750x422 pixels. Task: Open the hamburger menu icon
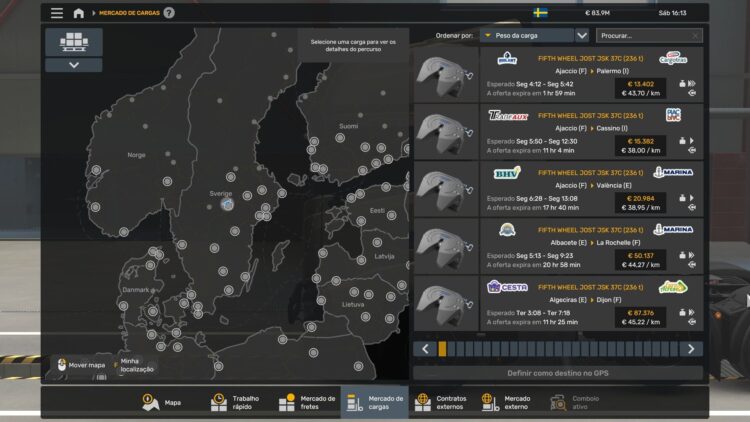click(57, 13)
